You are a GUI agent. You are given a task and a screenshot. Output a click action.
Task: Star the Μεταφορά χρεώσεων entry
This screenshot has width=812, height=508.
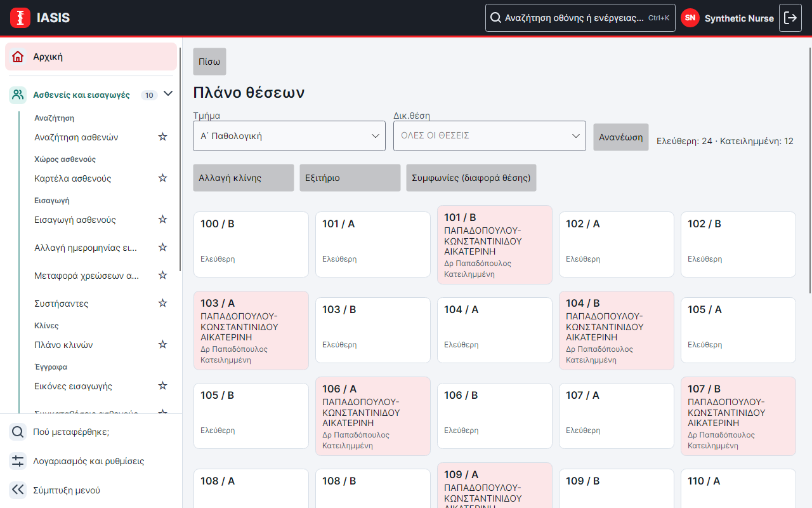(x=162, y=275)
